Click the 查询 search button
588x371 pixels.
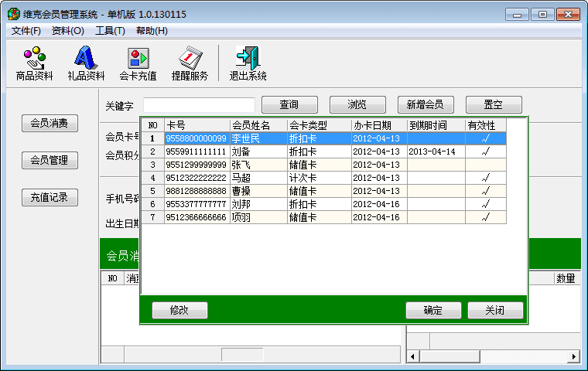point(289,104)
